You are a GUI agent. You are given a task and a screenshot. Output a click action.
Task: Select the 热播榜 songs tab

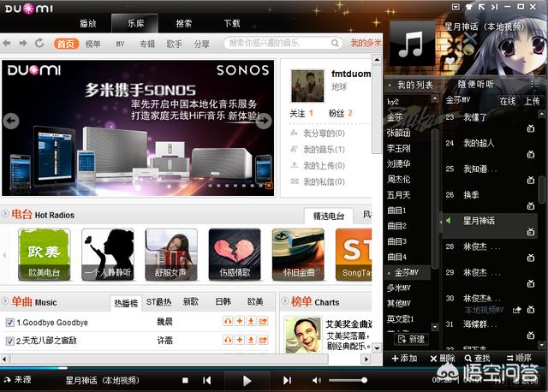[x=126, y=303]
